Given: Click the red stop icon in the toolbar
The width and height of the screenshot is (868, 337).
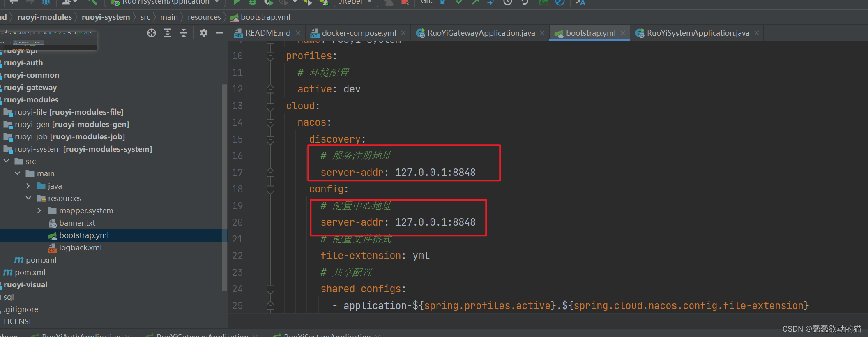Looking at the screenshot, I should (x=405, y=2).
